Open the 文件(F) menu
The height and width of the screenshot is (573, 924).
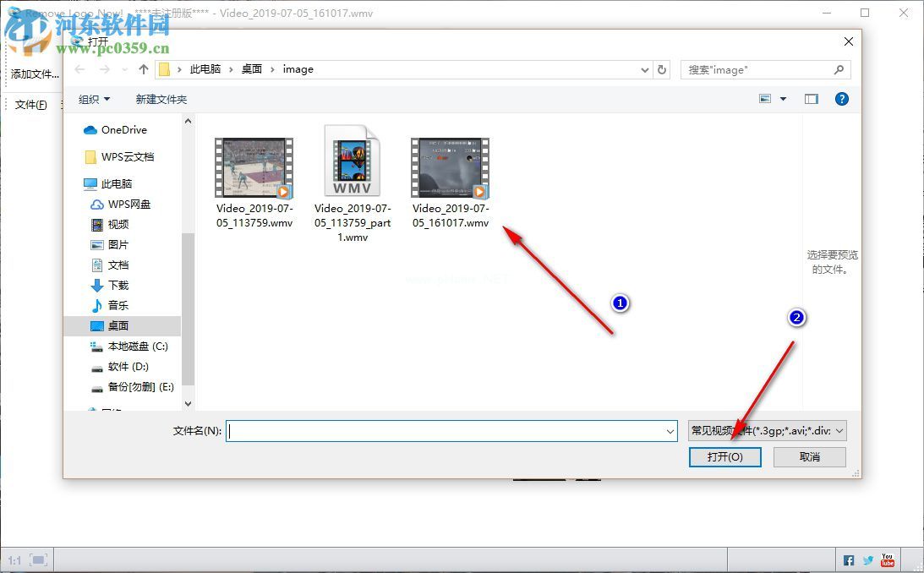[31, 104]
